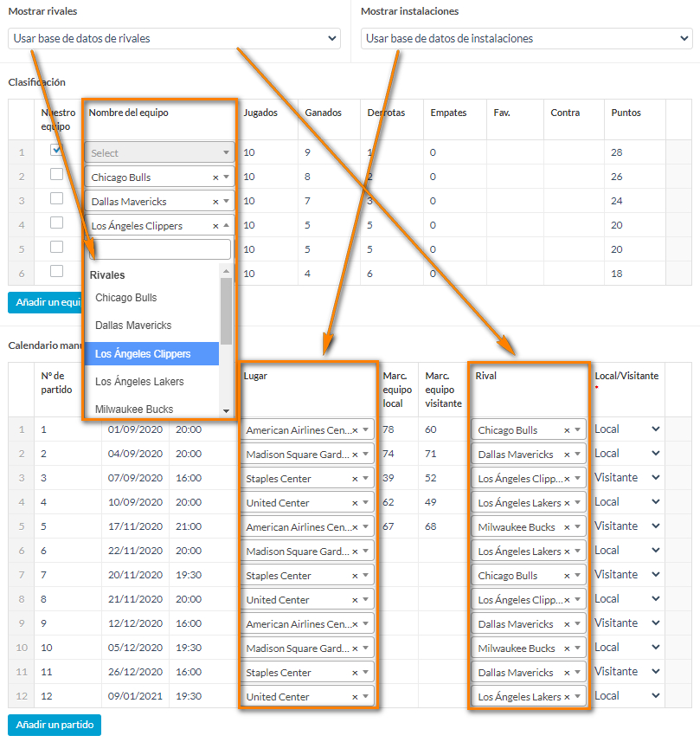Viewport: 700px width, 742px height.
Task: Clear Los Ángeles Lakers rival in match 12
Action: (567, 697)
